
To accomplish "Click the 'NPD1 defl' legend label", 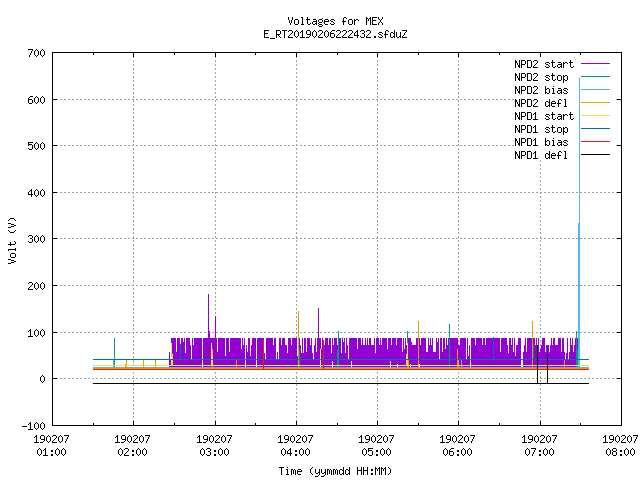I will pos(541,156).
